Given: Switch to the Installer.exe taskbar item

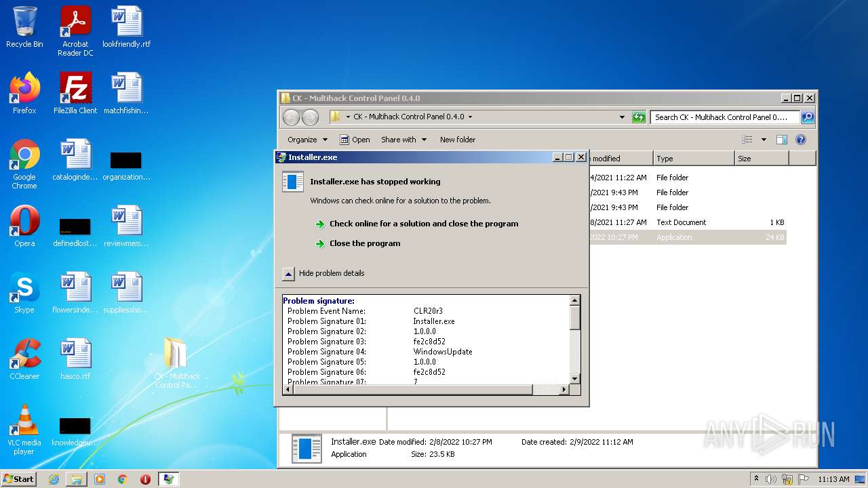Looking at the screenshot, I should coord(168,479).
